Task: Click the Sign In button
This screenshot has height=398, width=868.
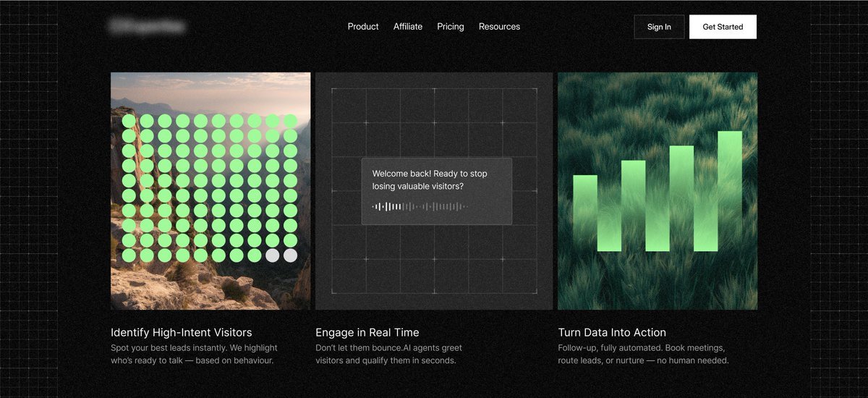Action: coord(659,27)
